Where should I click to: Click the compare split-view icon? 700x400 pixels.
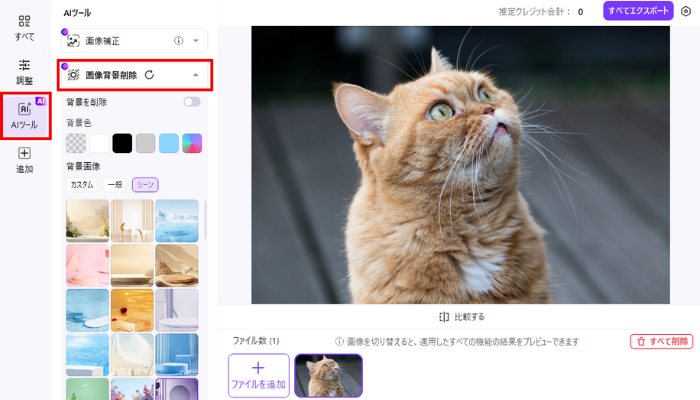(444, 317)
